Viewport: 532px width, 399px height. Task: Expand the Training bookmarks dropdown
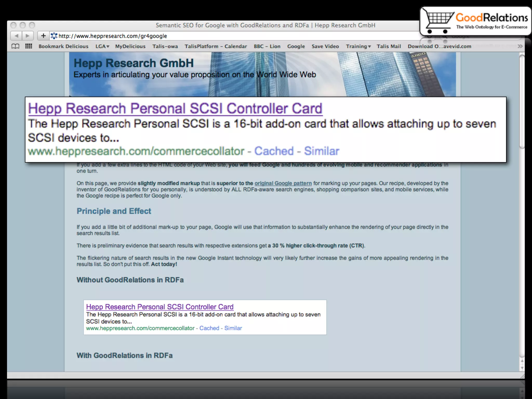point(358,46)
